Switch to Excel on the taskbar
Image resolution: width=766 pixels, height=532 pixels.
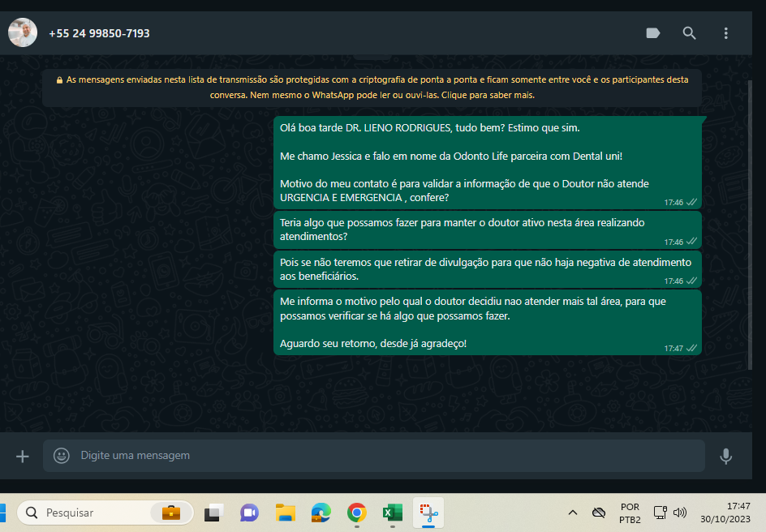pyautogui.click(x=393, y=513)
